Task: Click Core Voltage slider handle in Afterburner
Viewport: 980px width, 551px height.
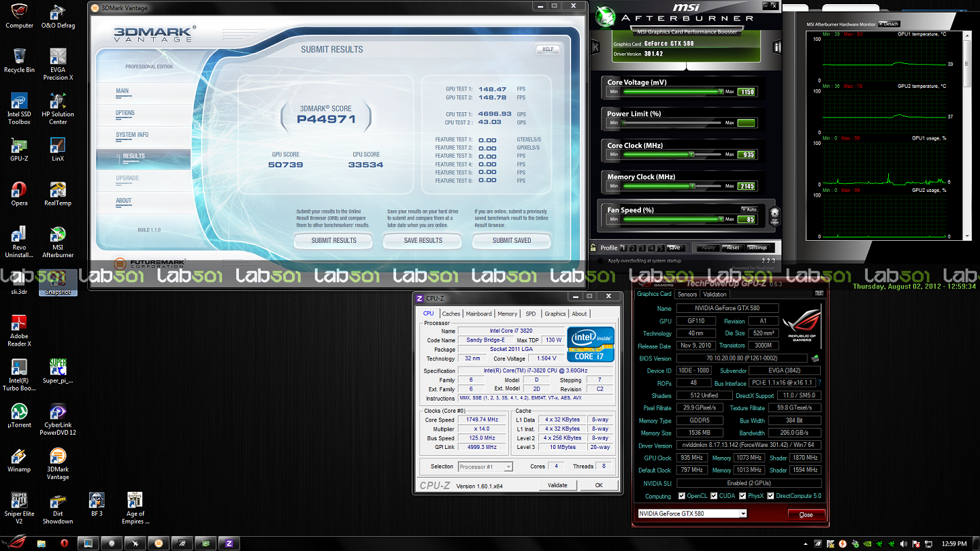Action: coord(720,91)
